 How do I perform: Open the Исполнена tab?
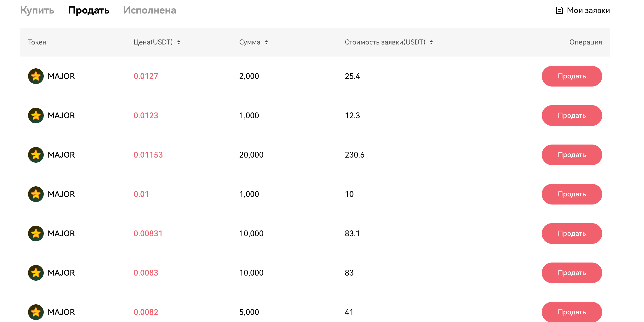tap(149, 10)
